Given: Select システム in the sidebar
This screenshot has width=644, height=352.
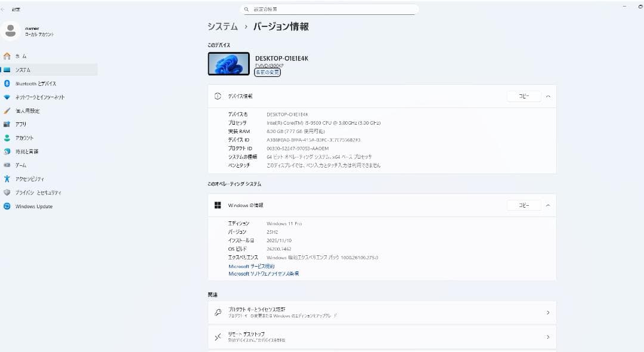Looking at the screenshot, I should pos(24,69).
